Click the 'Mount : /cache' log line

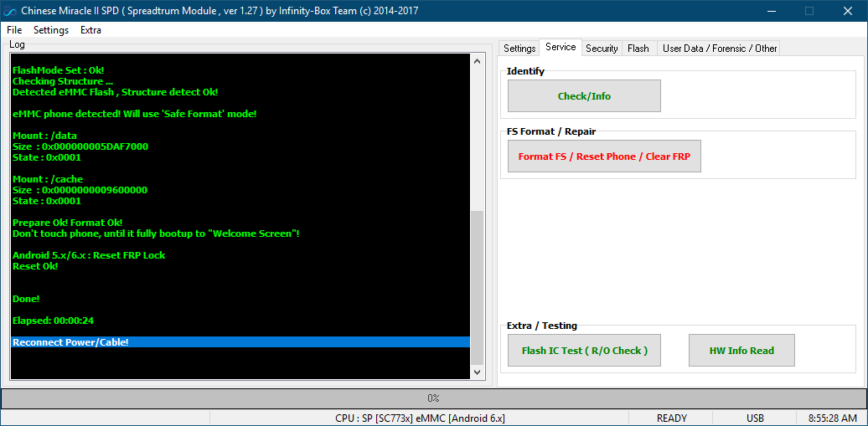click(x=48, y=179)
